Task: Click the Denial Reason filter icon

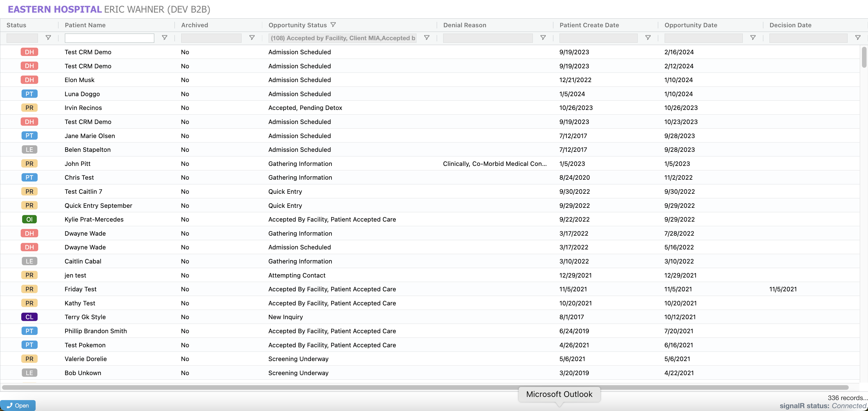Action: (x=543, y=38)
